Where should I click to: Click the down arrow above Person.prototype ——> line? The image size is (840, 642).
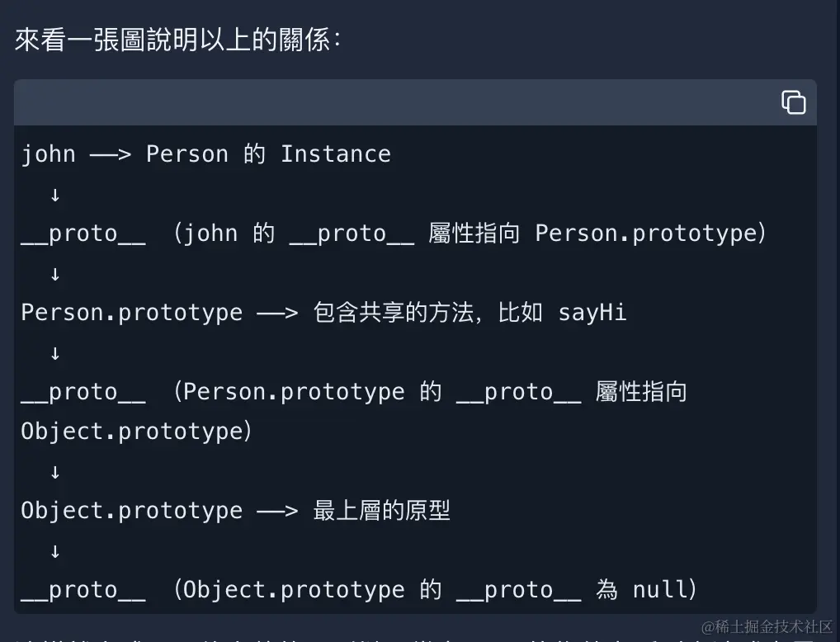(54, 275)
